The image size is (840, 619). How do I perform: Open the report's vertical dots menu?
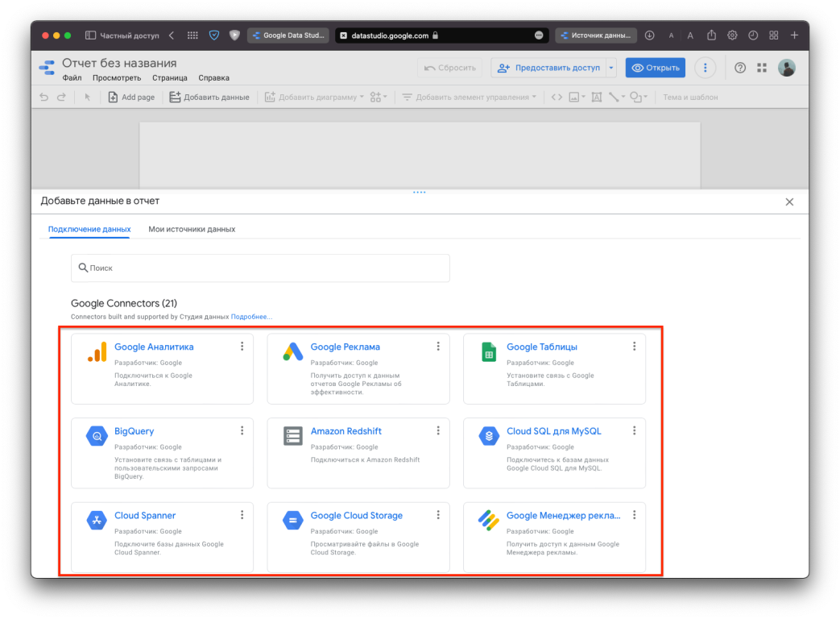pyautogui.click(x=705, y=68)
